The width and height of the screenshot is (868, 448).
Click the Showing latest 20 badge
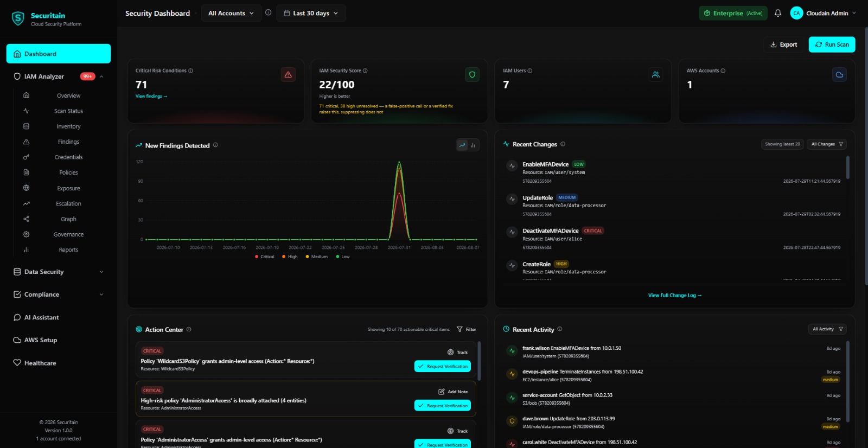(782, 144)
